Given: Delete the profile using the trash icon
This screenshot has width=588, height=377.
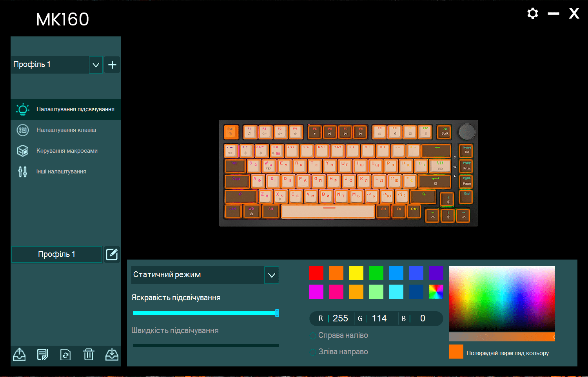Looking at the screenshot, I should pyautogui.click(x=89, y=354).
